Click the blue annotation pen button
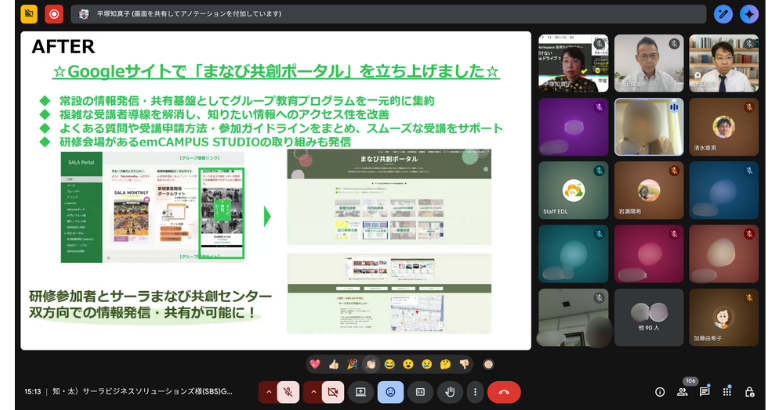This screenshot has height=410, width=780. tap(723, 14)
